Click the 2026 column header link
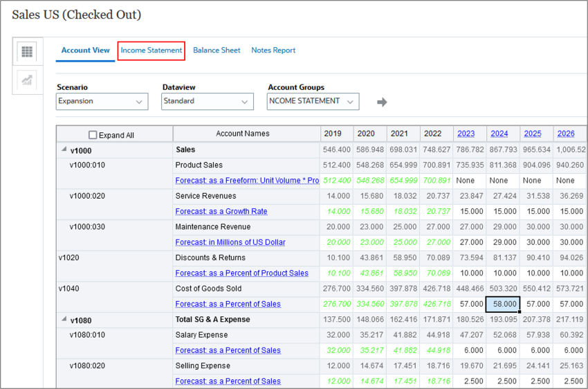588x389 pixels. tap(565, 134)
